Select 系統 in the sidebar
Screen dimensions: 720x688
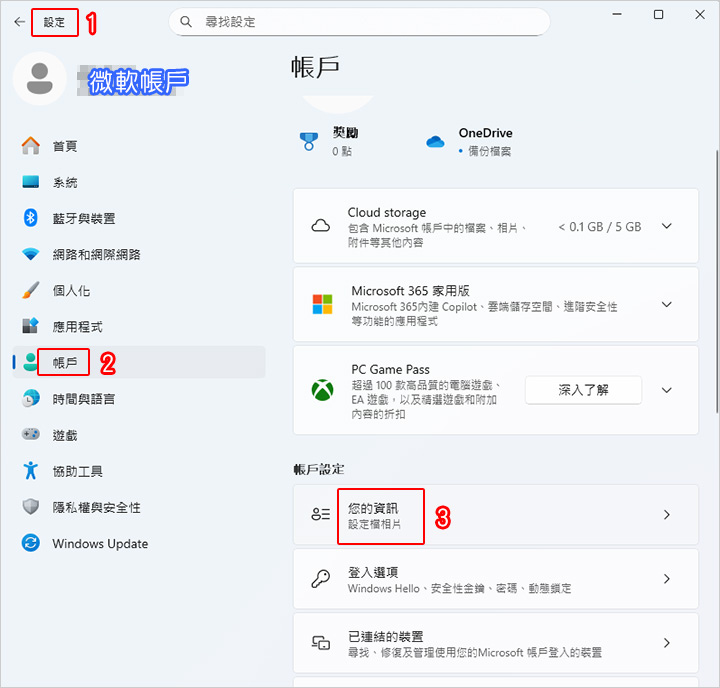tap(139, 182)
